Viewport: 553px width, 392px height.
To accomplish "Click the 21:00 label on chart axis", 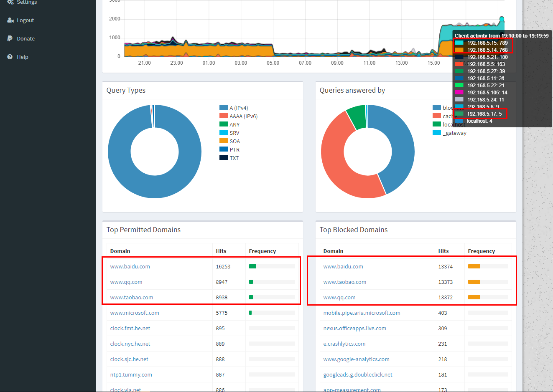I will 144,63.
